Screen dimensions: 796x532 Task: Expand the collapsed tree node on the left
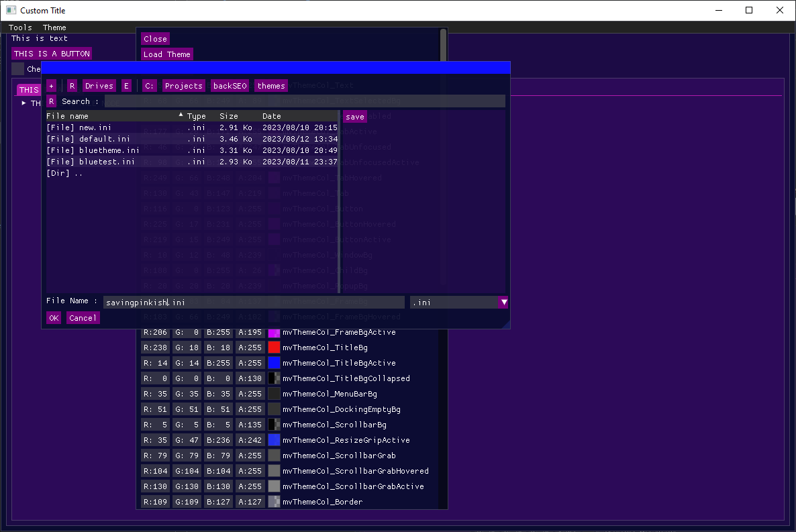pyautogui.click(x=22, y=103)
